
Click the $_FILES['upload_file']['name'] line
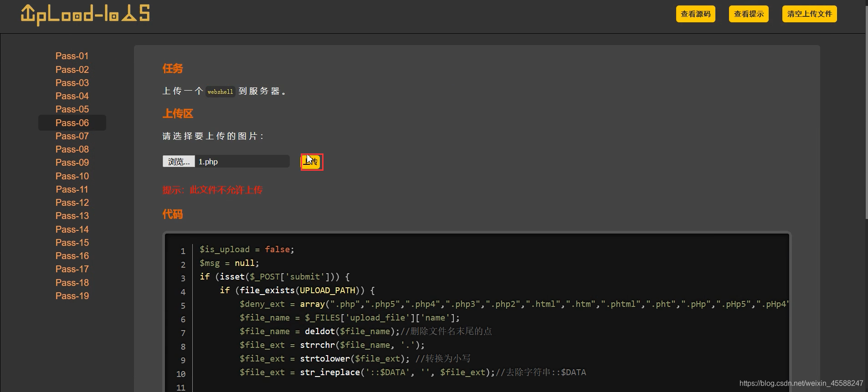(x=350, y=318)
